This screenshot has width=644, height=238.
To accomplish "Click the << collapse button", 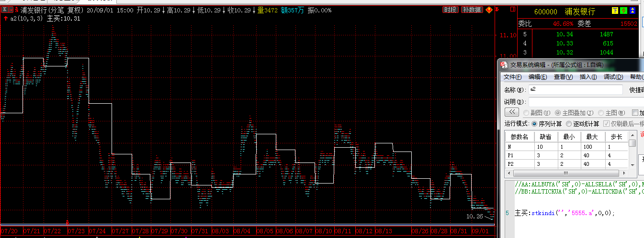I will coord(512,112).
